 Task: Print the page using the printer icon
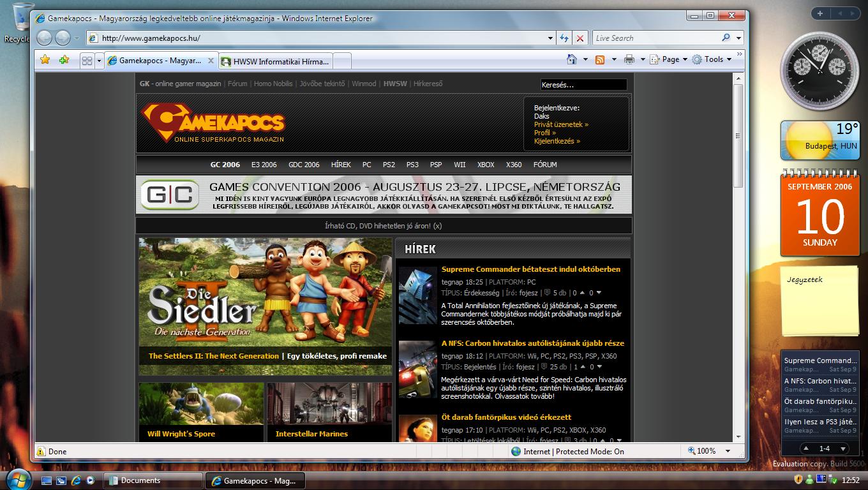tap(629, 59)
